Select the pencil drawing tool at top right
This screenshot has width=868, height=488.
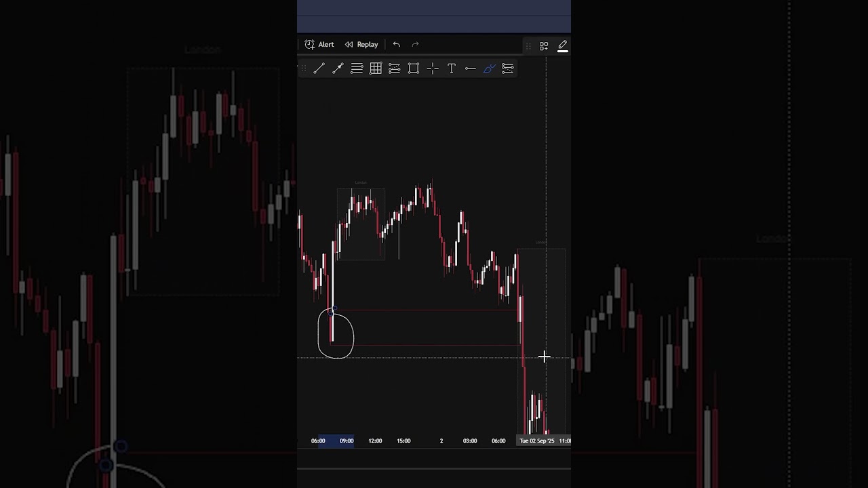pyautogui.click(x=563, y=46)
